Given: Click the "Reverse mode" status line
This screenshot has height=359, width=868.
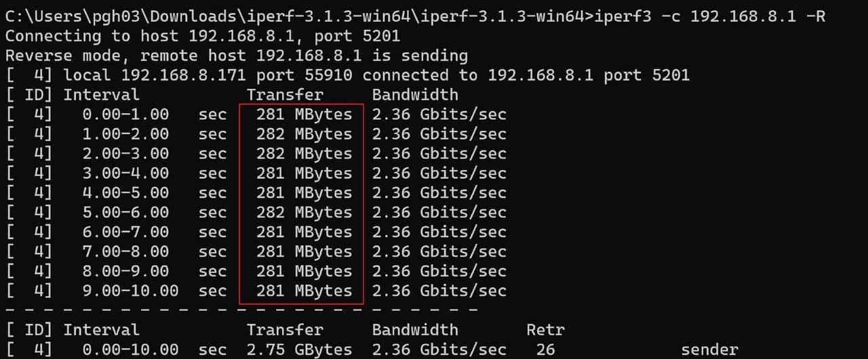Looking at the screenshot, I should click(x=236, y=56).
